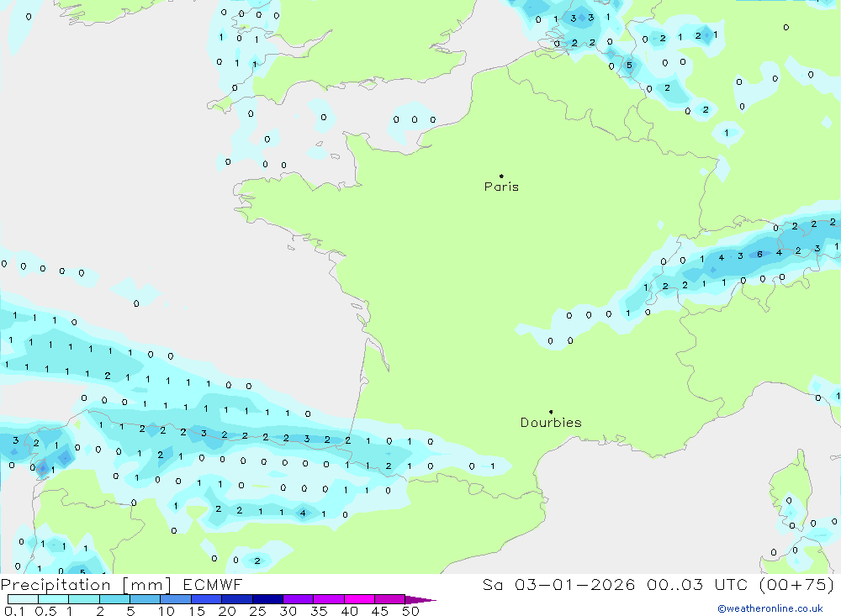Click the 'Precipitation [mm]' title text
This screenshot has width=841, height=616.
pyautogui.click(x=86, y=585)
